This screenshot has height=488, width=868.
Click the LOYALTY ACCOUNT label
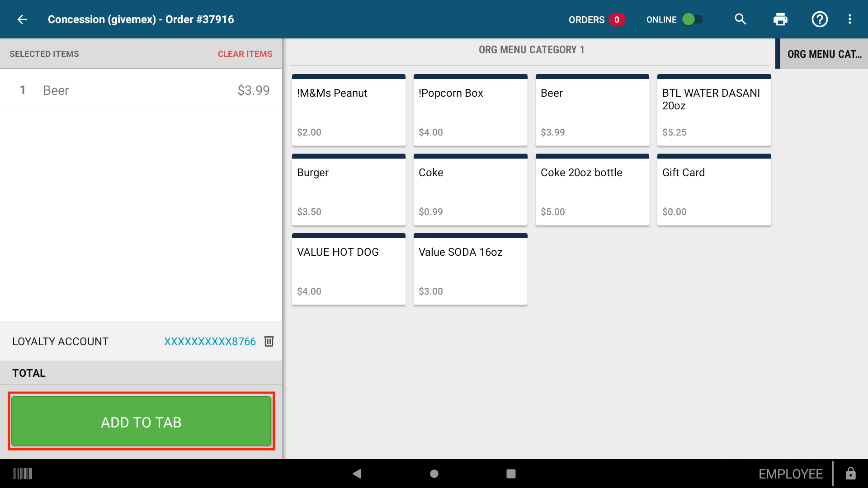[60, 341]
